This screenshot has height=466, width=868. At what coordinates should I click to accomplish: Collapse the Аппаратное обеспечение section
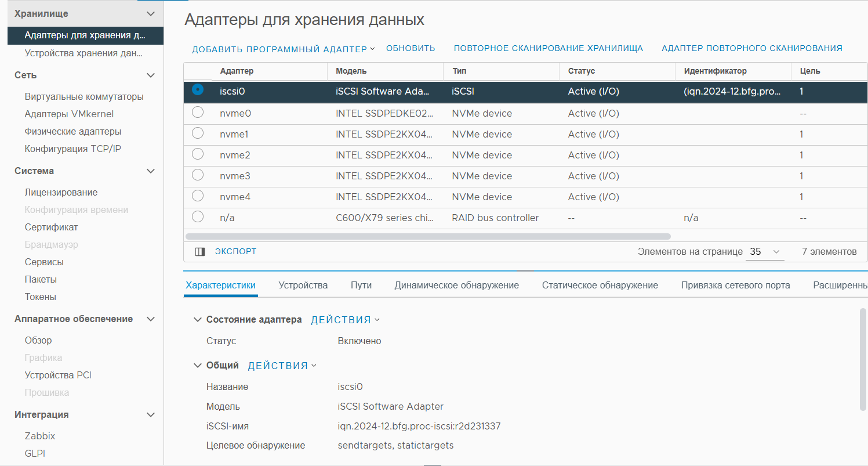pos(151,319)
